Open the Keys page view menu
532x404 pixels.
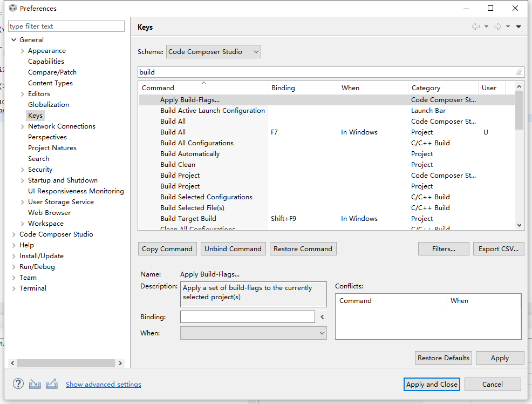(519, 26)
